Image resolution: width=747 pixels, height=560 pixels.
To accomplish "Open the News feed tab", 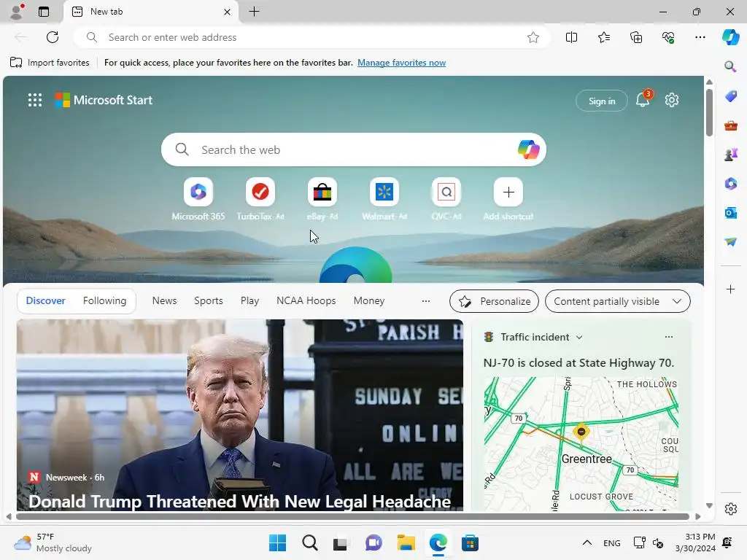I will click(164, 300).
